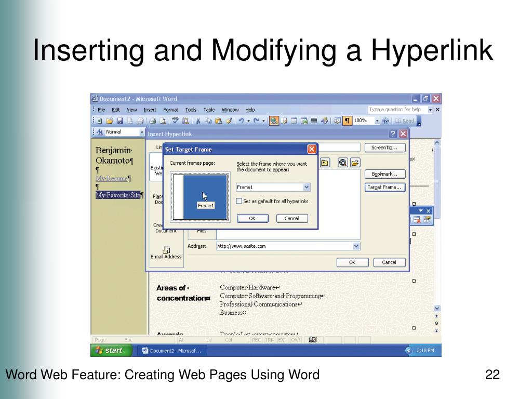
Task: Click the Paste clipboard icon
Action: pyautogui.click(x=219, y=121)
